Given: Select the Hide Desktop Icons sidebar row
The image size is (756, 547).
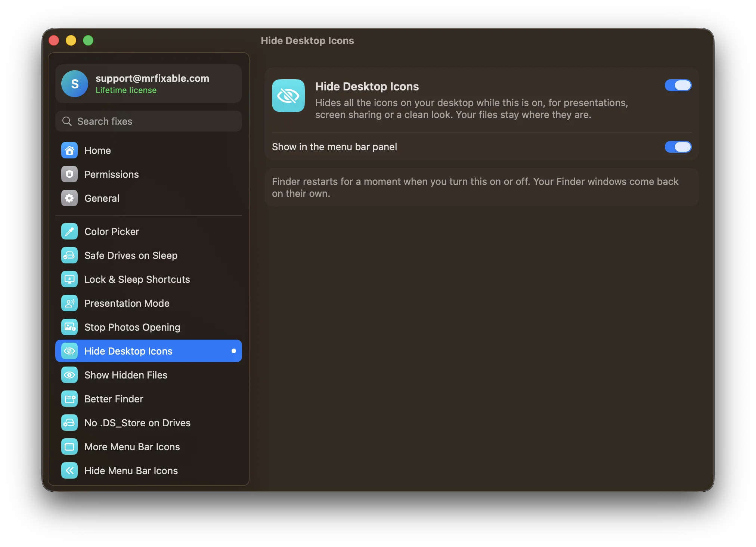Looking at the screenshot, I should click(149, 351).
